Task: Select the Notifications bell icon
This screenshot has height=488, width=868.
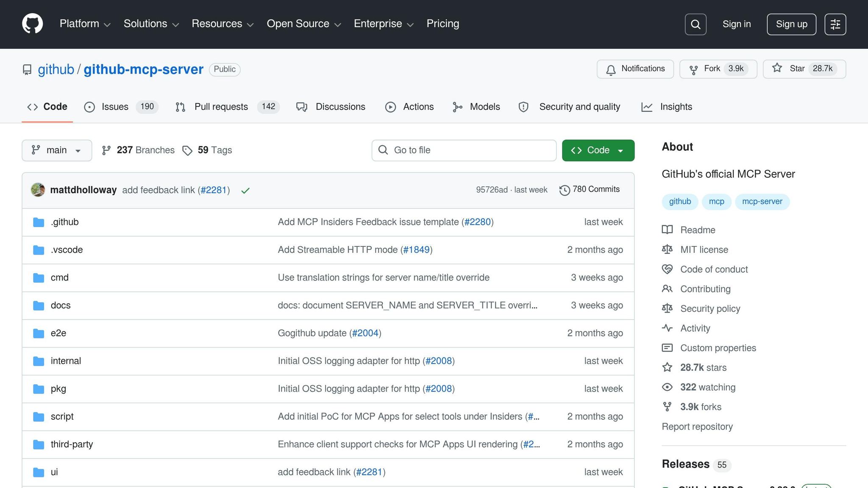Action: 610,69
